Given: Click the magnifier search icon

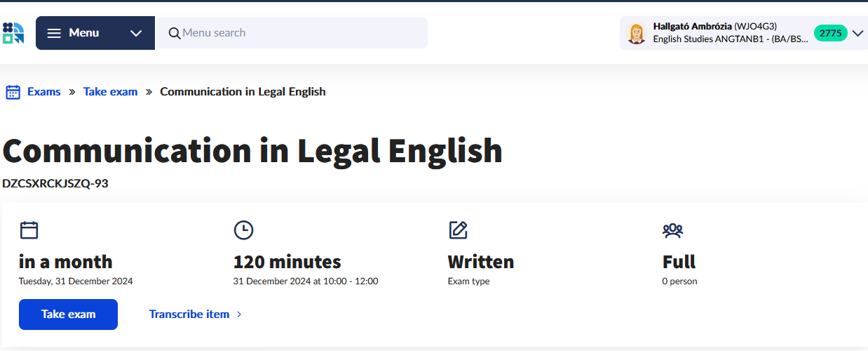Looking at the screenshot, I should (x=175, y=33).
